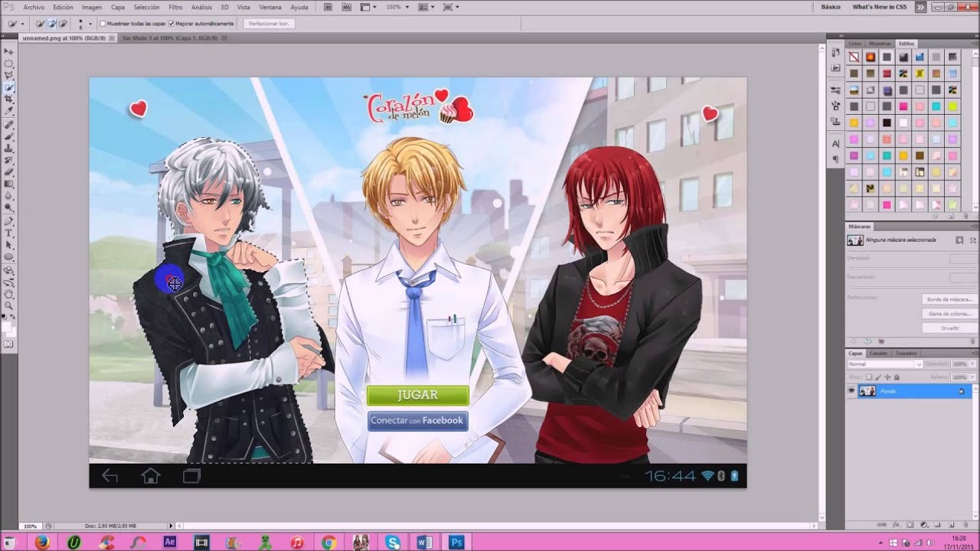This screenshot has height=551, width=980.
Task: Add a layer style (fx) in Layers panel
Action: (896, 525)
